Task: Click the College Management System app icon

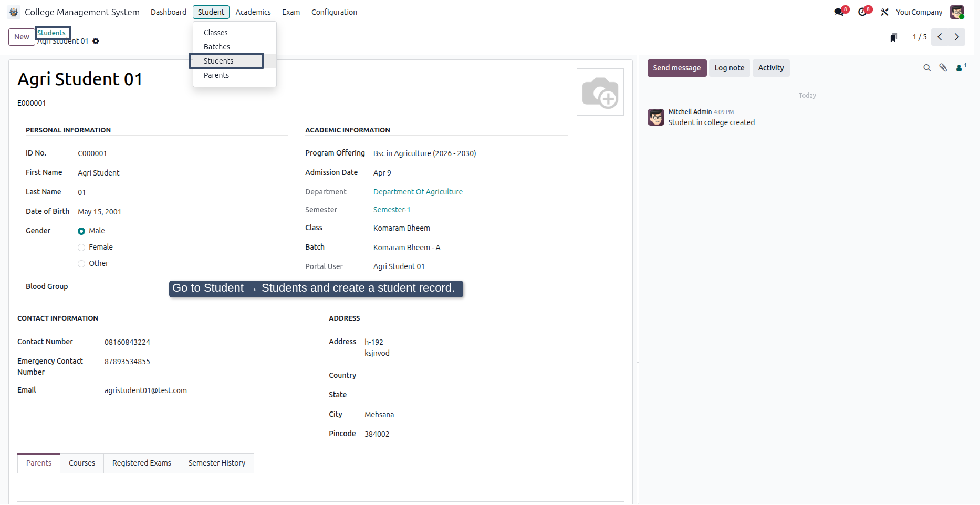Action: click(14, 12)
